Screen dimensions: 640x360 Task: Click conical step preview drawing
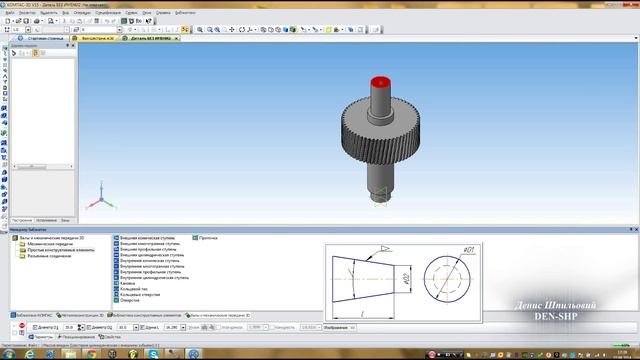(403, 282)
